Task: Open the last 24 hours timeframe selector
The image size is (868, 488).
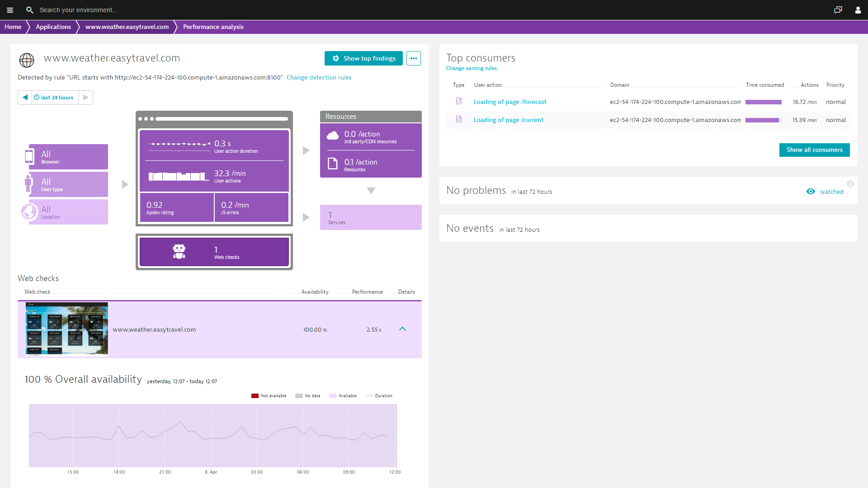Action: click(x=55, y=98)
